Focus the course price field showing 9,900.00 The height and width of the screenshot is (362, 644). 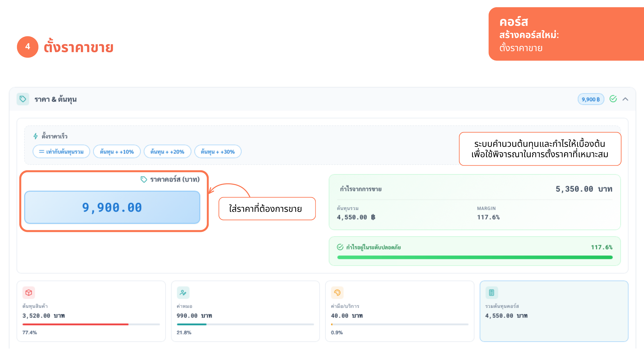(x=112, y=207)
